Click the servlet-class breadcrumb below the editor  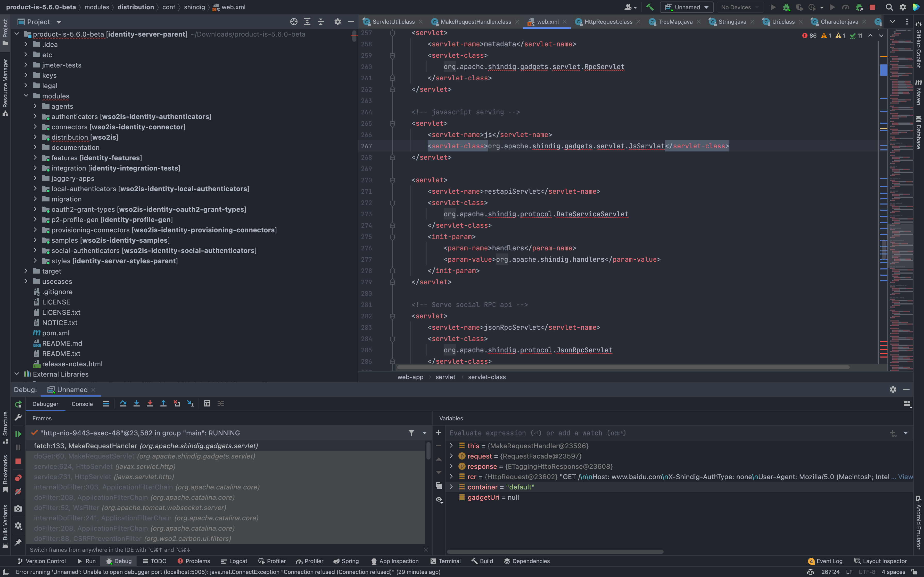point(487,377)
